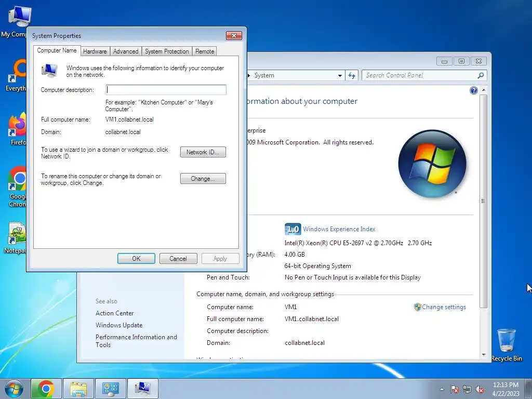This screenshot has width=532, height=399.
Task: Click Cancel in System Properties
Action: (x=178, y=259)
